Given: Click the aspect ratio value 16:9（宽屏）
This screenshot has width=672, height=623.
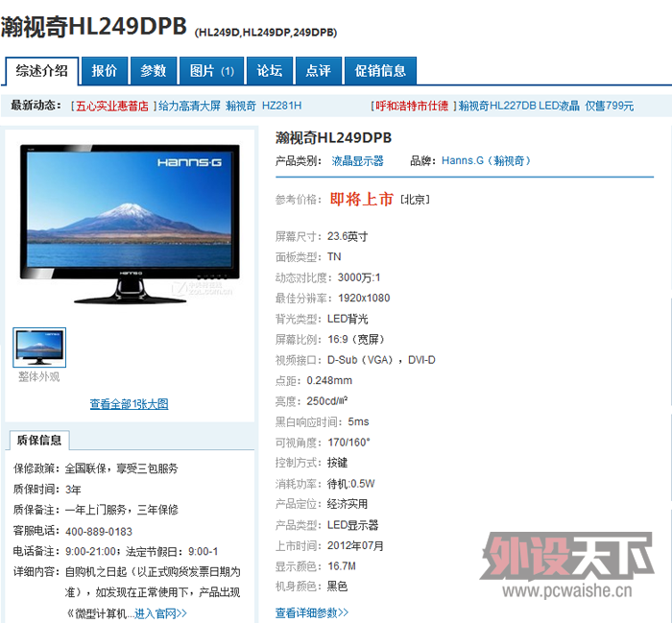Looking at the screenshot, I should 356,340.
